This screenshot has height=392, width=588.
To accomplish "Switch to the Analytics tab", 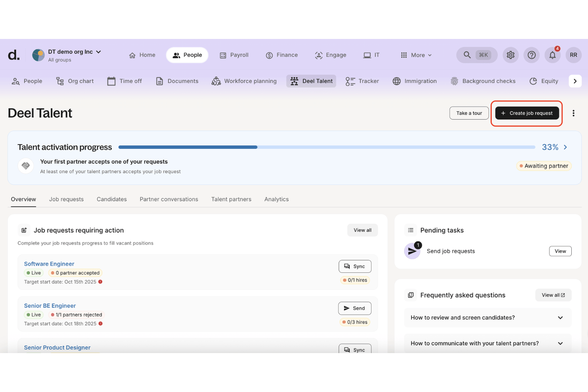I will pos(277,199).
